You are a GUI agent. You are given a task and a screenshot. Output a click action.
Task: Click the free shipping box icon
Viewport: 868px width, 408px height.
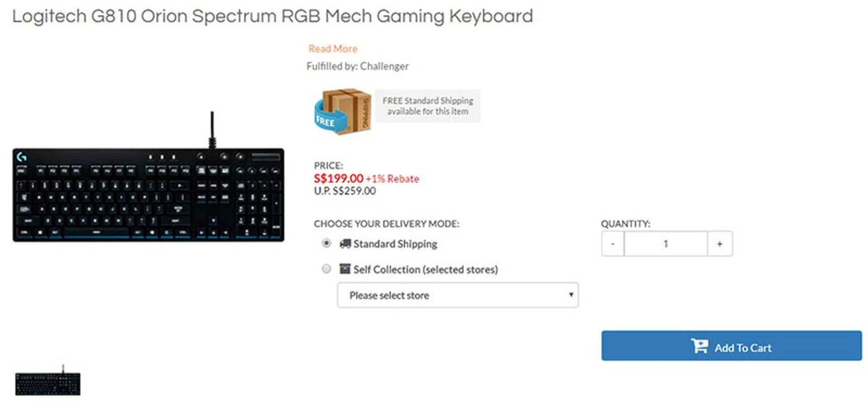[343, 111]
